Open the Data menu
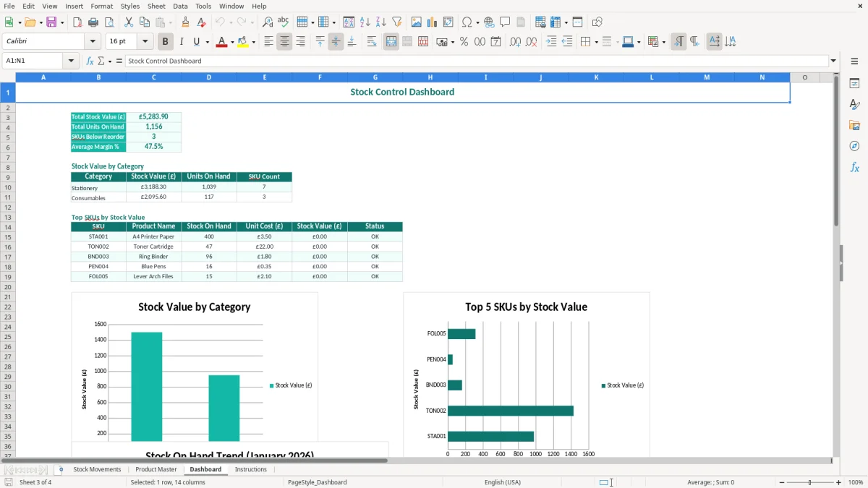Screen dimensions: 868x488 pos(180,6)
